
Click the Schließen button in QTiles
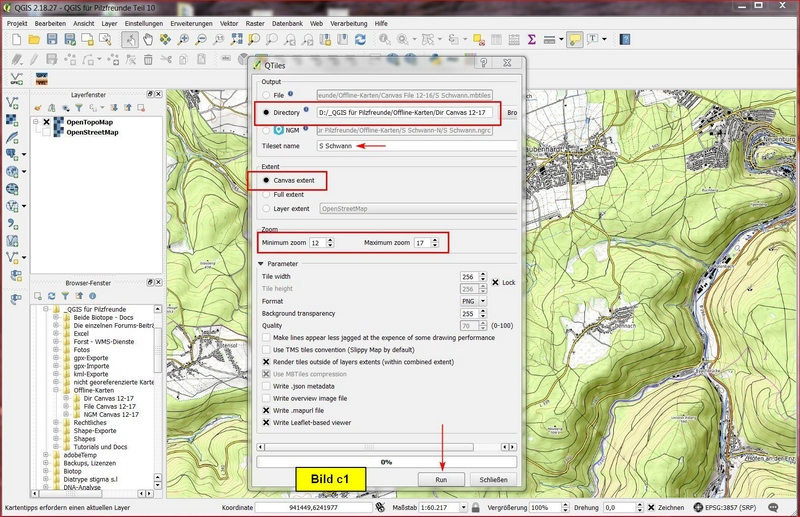coord(493,480)
